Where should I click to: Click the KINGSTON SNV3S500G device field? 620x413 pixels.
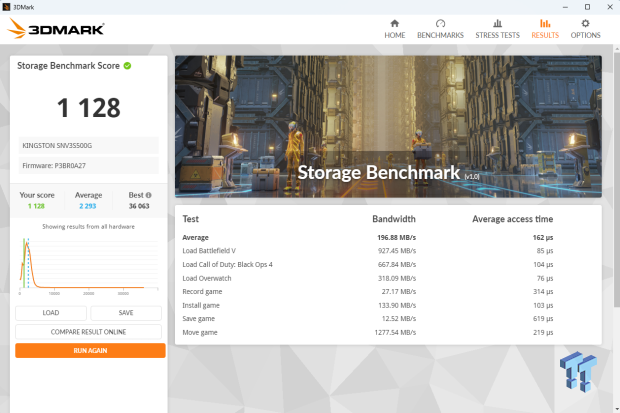click(x=89, y=146)
